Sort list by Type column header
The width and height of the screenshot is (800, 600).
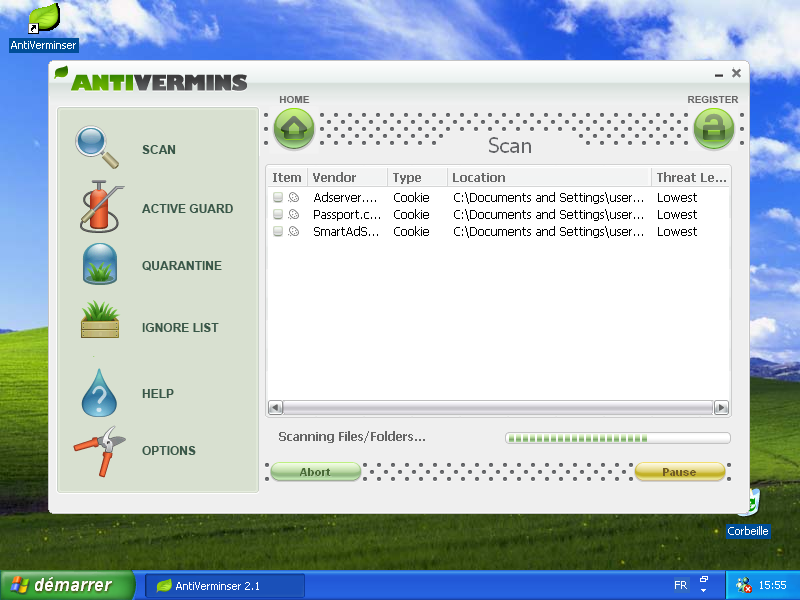(x=418, y=178)
